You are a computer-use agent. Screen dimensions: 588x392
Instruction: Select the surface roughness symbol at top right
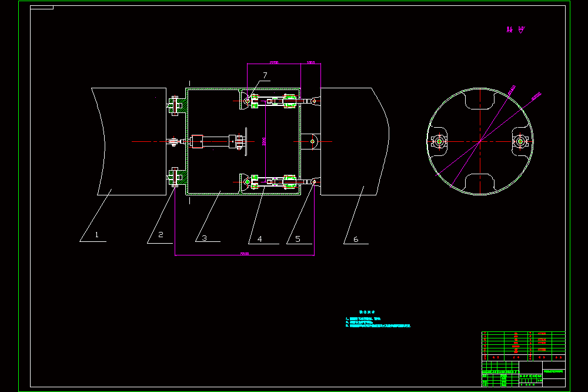pyautogui.click(x=521, y=29)
